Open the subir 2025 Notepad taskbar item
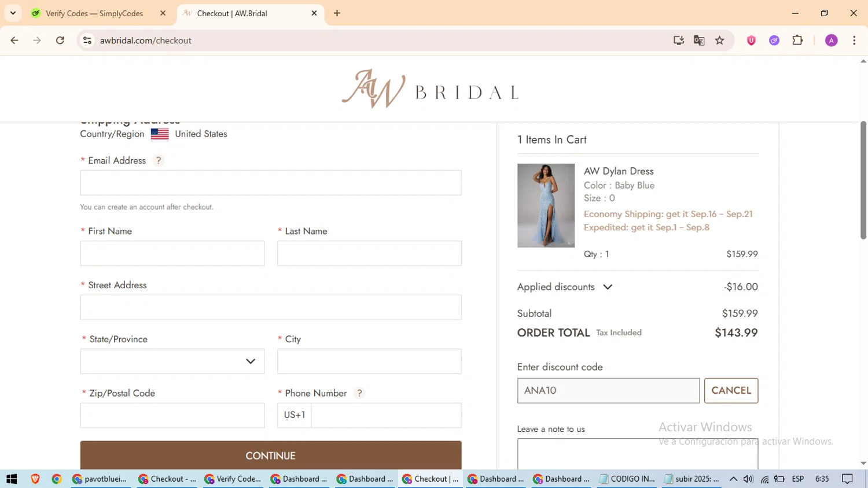 click(692, 479)
